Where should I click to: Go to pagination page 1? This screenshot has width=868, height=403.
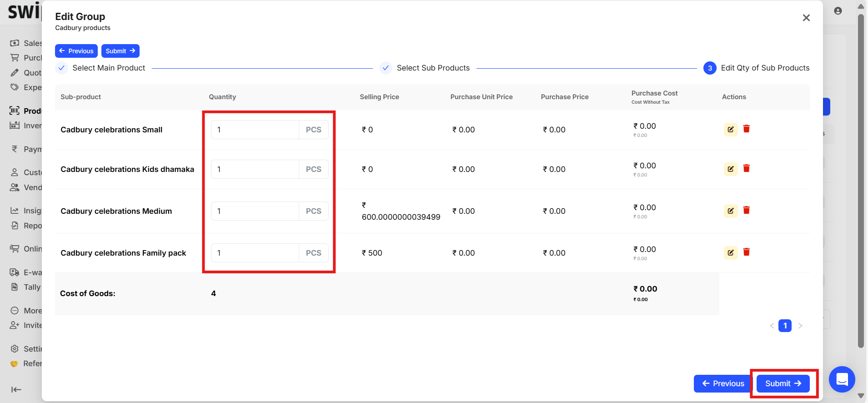[785, 326]
